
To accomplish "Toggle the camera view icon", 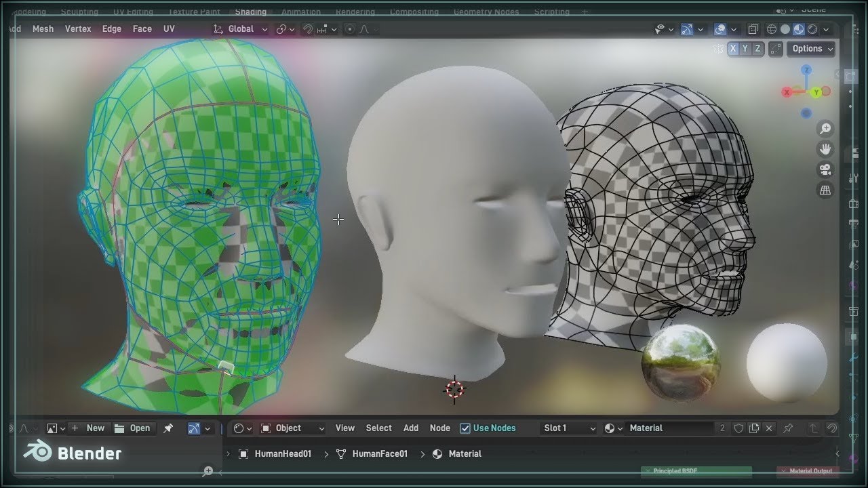I will coord(825,170).
